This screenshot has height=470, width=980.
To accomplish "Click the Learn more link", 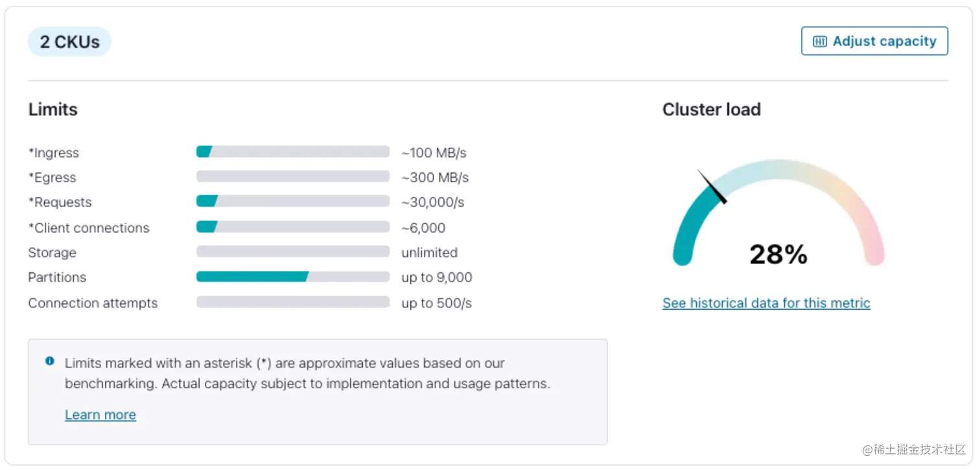I will (x=100, y=414).
